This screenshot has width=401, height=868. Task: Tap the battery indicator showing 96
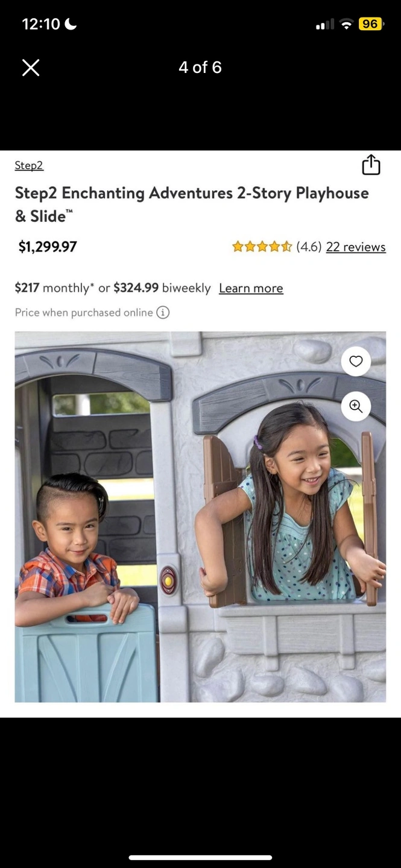tap(370, 24)
